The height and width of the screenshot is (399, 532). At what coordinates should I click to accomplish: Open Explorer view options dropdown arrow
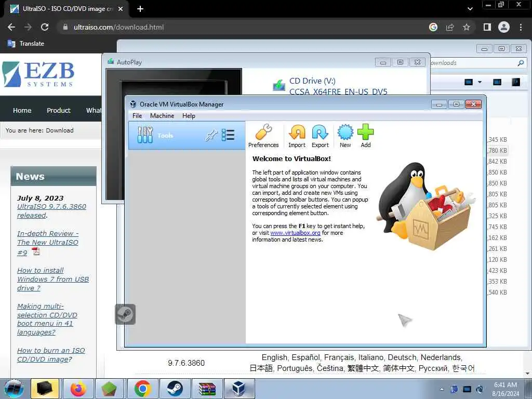tap(480, 82)
